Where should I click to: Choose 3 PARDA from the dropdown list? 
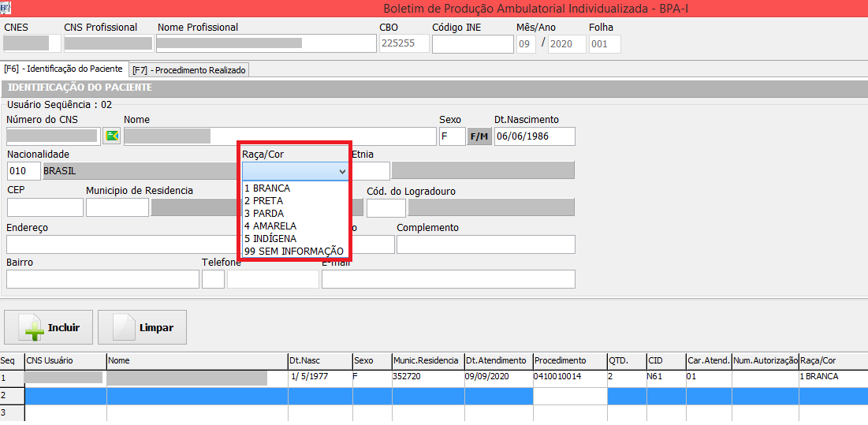point(264,214)
